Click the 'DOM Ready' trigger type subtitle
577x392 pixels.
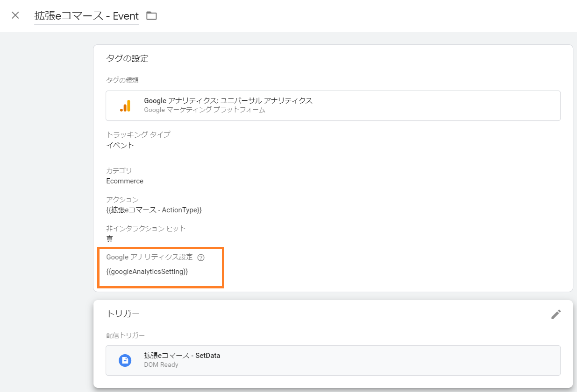161,365
